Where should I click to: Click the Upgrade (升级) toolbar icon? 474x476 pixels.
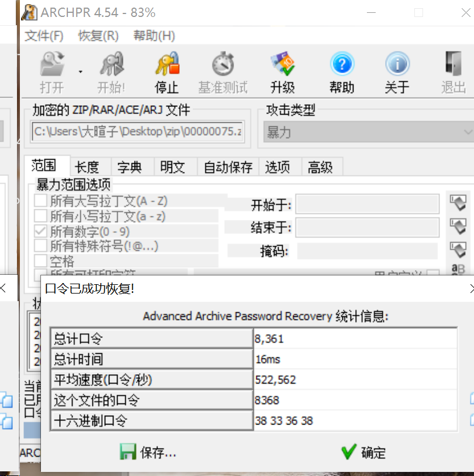click(x=283, y=64)
